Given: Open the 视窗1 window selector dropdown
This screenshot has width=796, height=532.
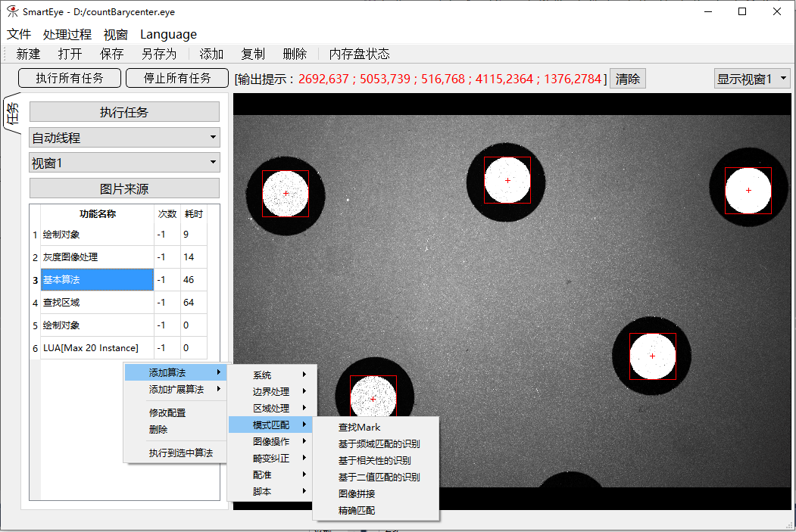Looking at the screenshot, I should click(x=123, y=162).
